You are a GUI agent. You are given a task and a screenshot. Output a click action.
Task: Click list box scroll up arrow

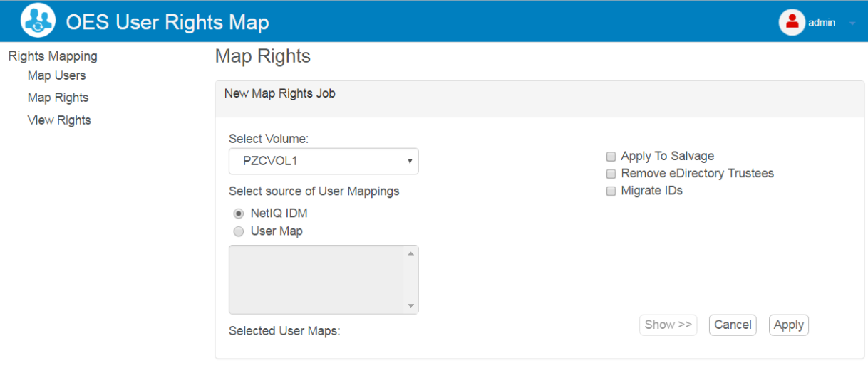[410, 253]
